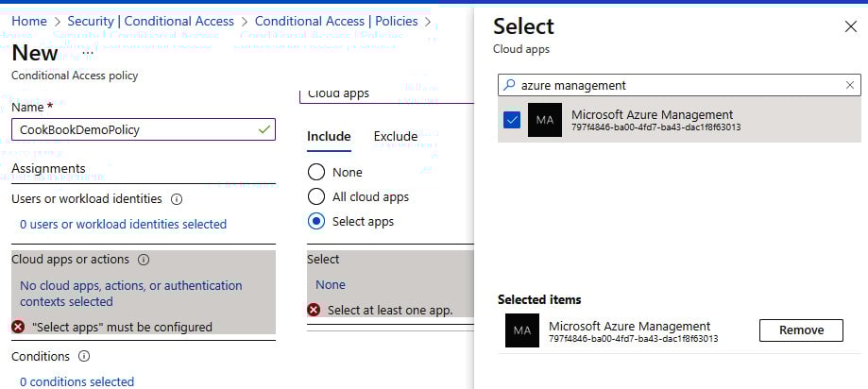Click the azure management search box
Viewport: 868px width, 389px height.
pos(679,85)
